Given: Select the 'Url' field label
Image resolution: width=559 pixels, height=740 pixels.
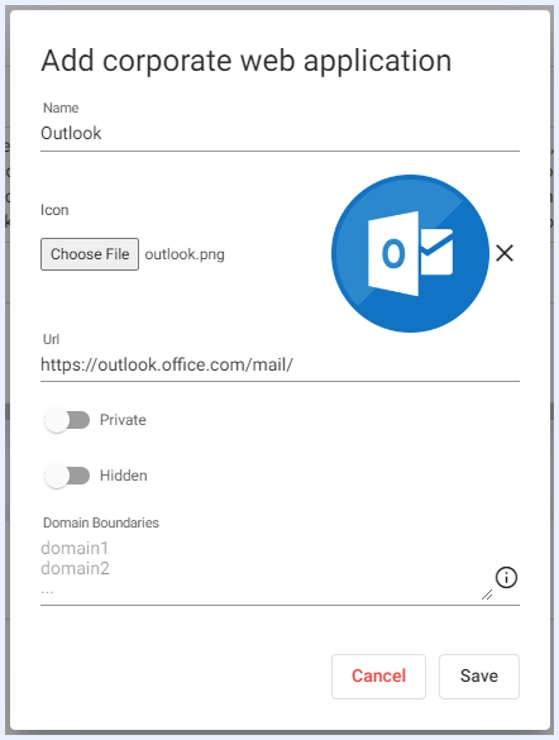Looking at the screenshot, I should [51, 339].
